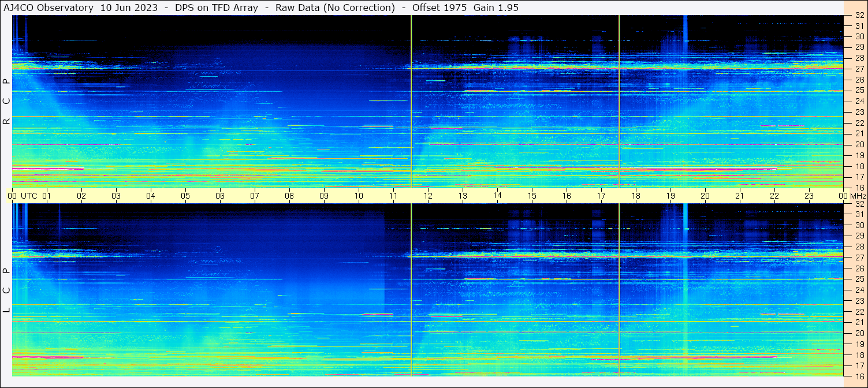Select the 03 hour time label
The height and width of the screenshot is (388, 868).
[116, 196]
